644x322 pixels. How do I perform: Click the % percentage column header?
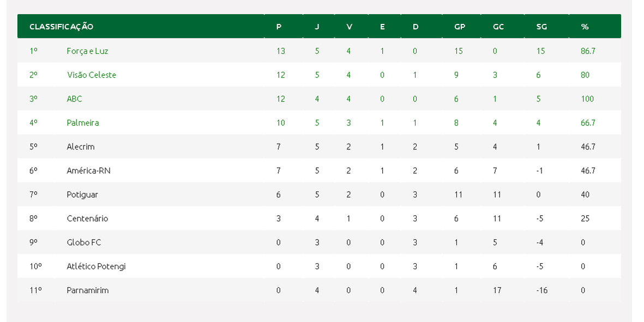coord(585,27)
